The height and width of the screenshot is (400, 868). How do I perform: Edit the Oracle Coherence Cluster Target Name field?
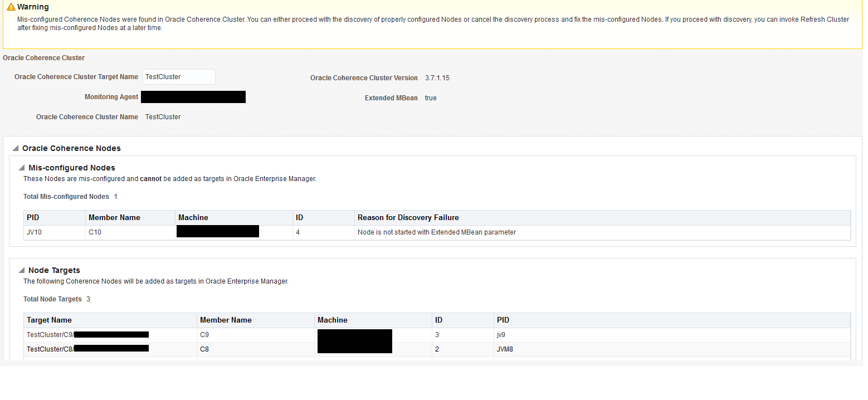[179, 77]
